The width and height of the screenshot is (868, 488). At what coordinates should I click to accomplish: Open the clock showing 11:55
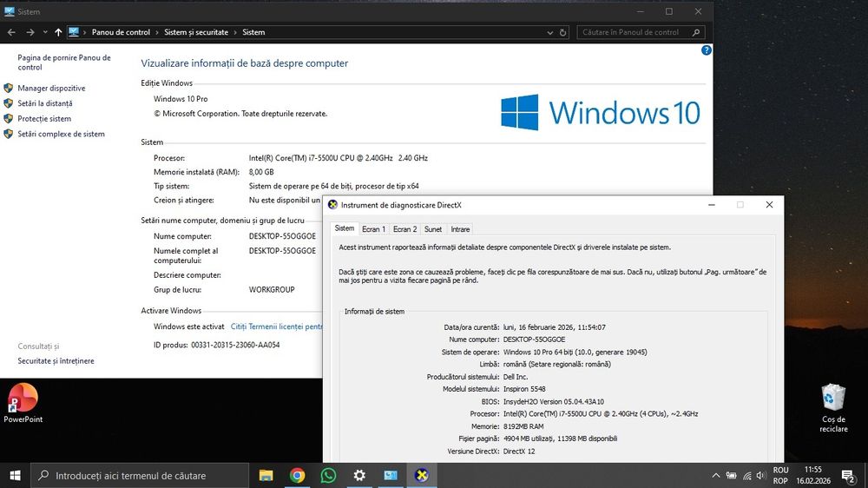[x=813, y=475]
